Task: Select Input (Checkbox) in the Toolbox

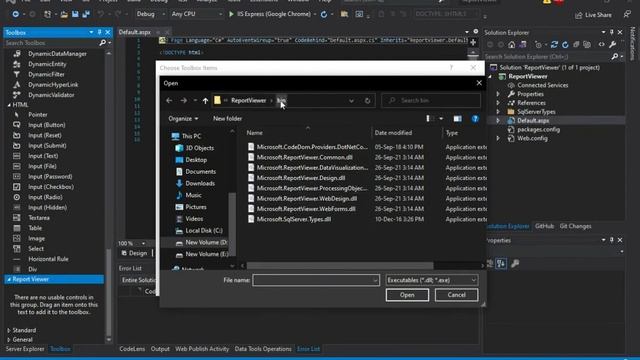Action: pyautogui.click(x=51, y=187)
